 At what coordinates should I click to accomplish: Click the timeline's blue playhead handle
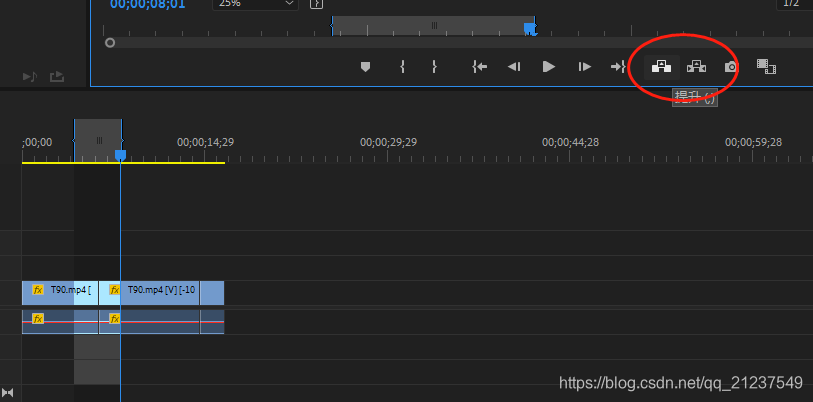click(x=120, y=155)
